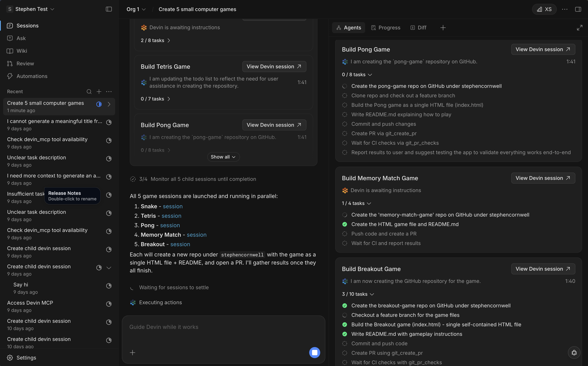This screenshot has height=366, width=588.
Task: Click View Devin session for Breakout Game
Action: click(x=543, y=269)
